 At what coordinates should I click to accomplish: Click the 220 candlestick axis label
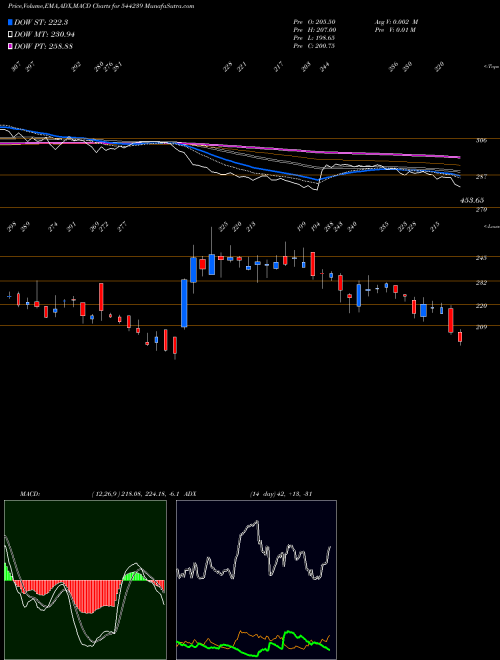coord(481,306)
